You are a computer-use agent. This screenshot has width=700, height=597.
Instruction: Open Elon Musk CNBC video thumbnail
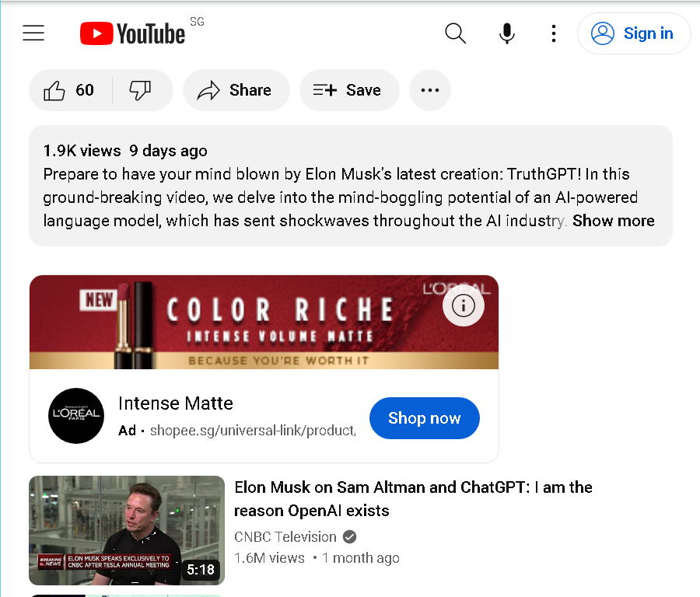tap(127, 530)
